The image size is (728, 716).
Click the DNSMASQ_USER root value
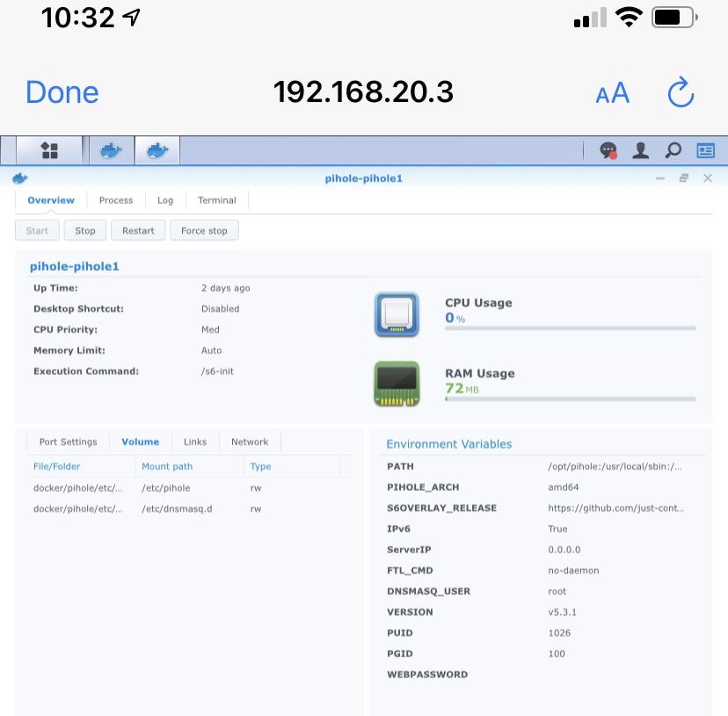click(557, 591)
